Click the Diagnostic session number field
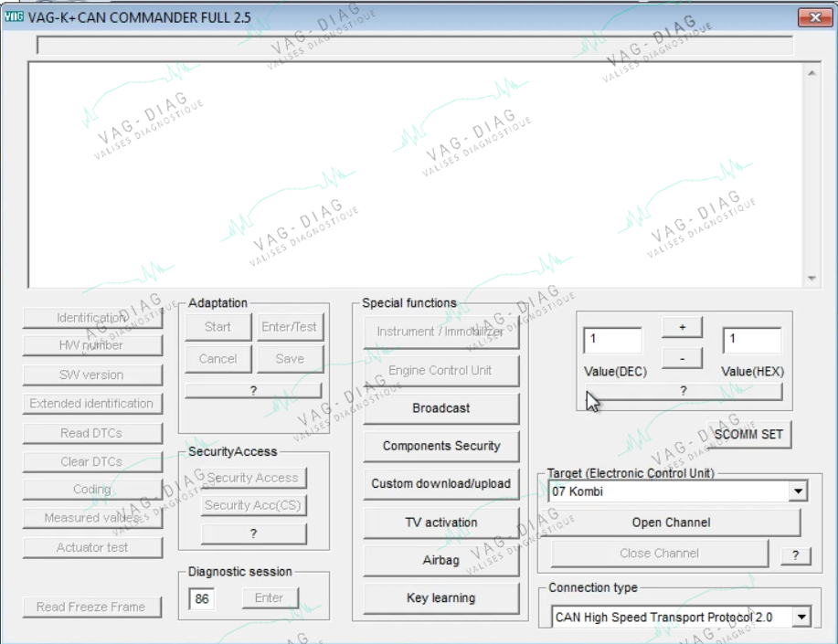 click(201, 598)
